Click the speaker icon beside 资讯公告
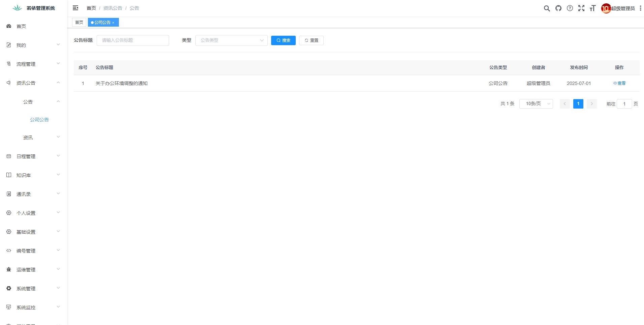Viewport: 644px width, 325px height. click(x=9, y=83)
